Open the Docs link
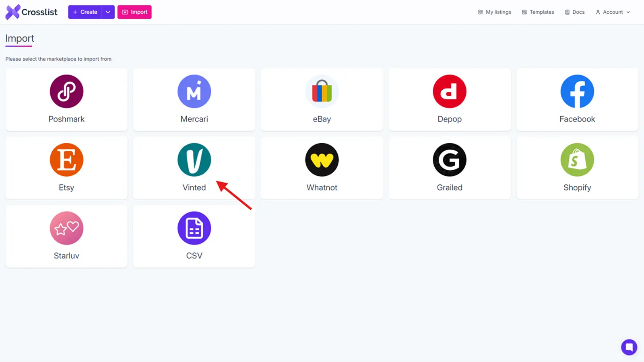The height and width of the screenshot is (362, 644). (574, 12)
